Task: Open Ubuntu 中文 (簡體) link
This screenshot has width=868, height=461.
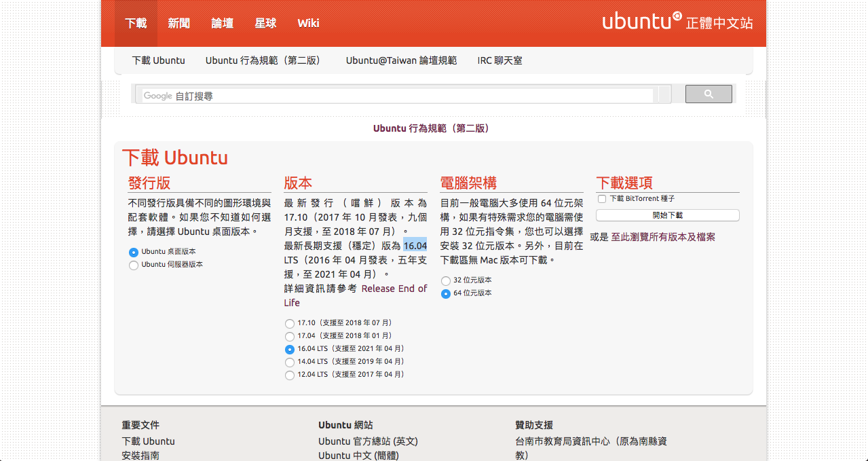Action: pos(358,456)
